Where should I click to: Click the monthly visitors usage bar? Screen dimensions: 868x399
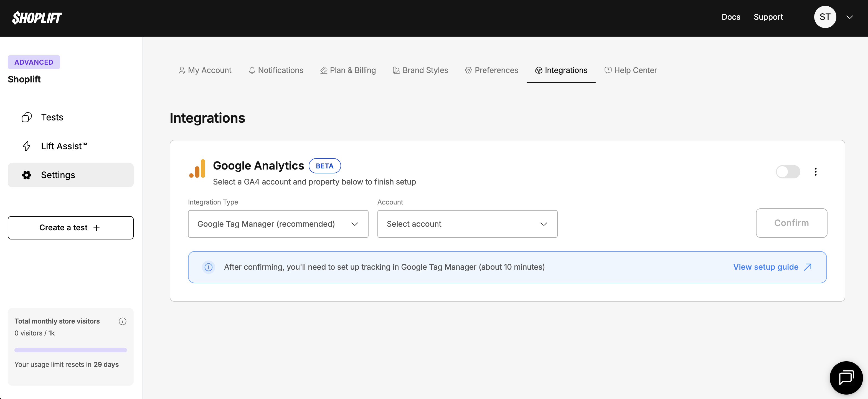tap(70, 350)
